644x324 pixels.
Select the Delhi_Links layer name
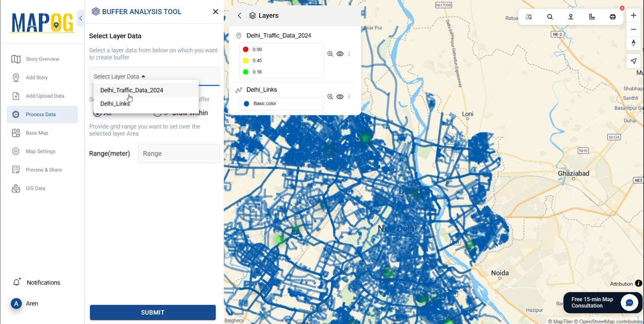click(262, 90)
